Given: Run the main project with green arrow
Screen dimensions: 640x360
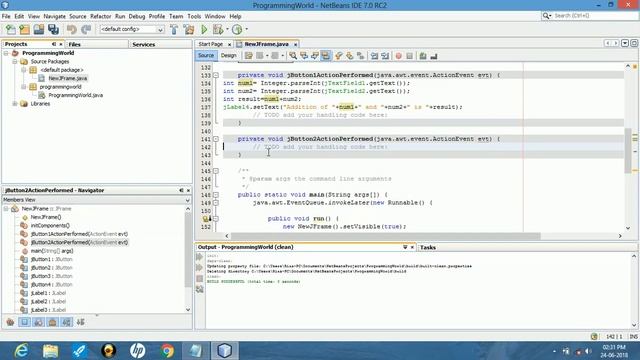Looking at the screenshot, I should click(x=204, y=29).
